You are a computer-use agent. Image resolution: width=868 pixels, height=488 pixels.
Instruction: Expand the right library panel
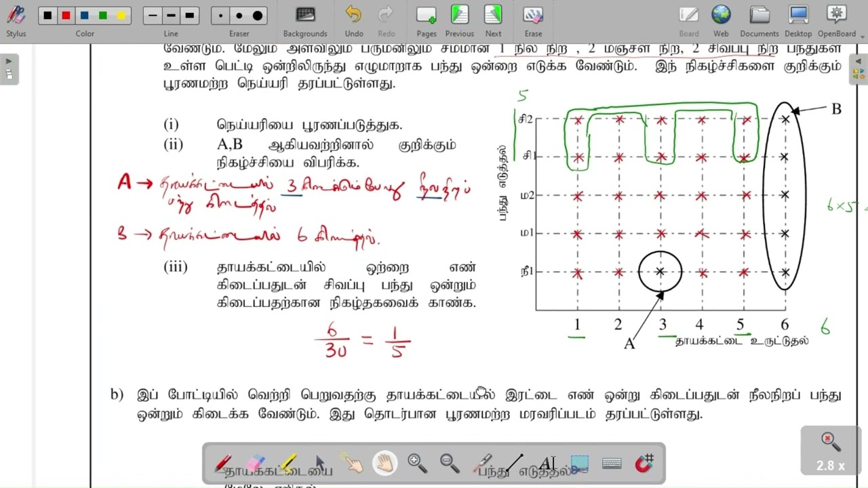pyautogui.click(x=859, y=70)
